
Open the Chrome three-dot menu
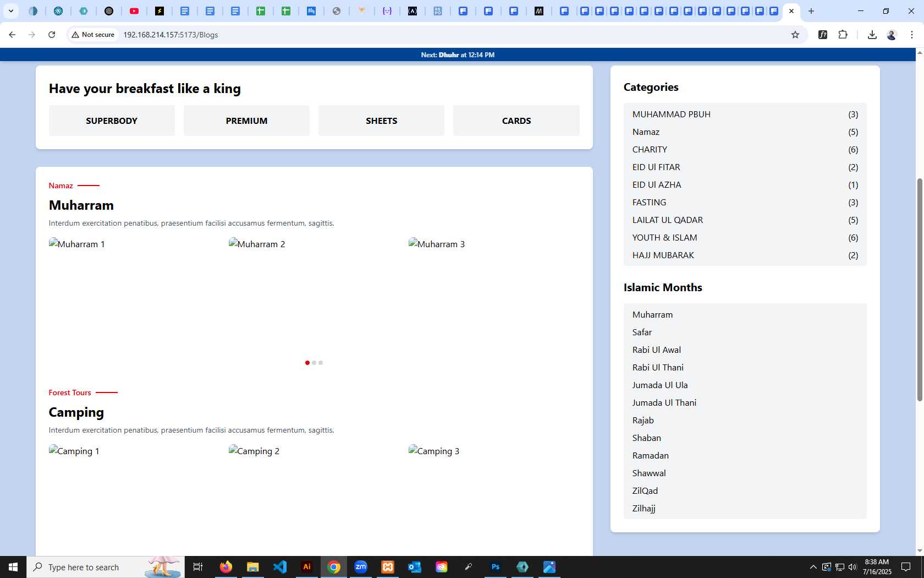[911, 35]
